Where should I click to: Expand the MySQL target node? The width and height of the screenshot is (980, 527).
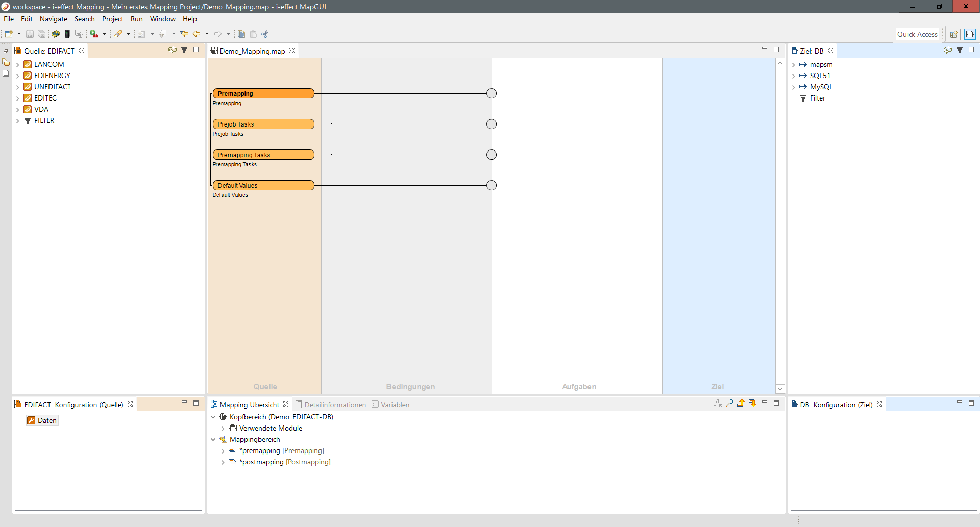(794, 87)
